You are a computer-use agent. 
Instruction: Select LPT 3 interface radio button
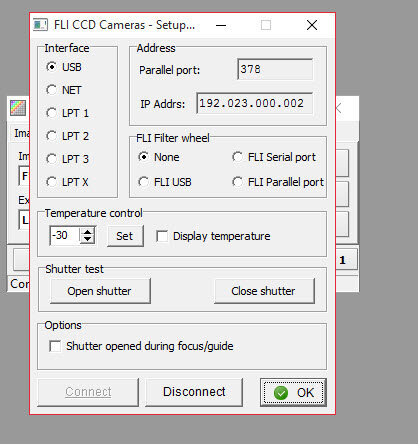point(51,159)
